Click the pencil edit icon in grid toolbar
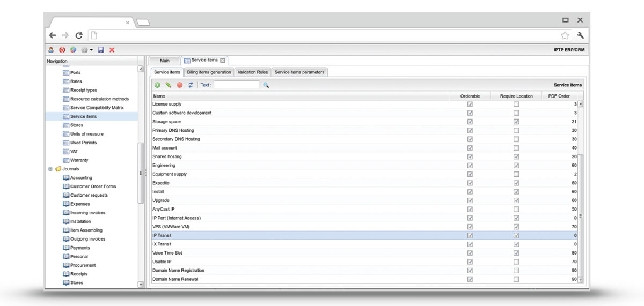Viewport: 644px width, 306px height. click(x=168, y=85)
